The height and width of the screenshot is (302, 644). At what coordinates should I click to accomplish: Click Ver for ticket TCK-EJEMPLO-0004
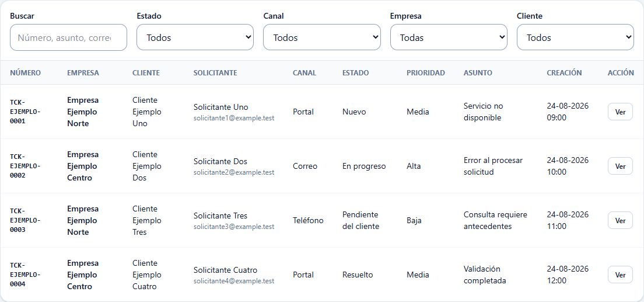[x=619, y=275]
